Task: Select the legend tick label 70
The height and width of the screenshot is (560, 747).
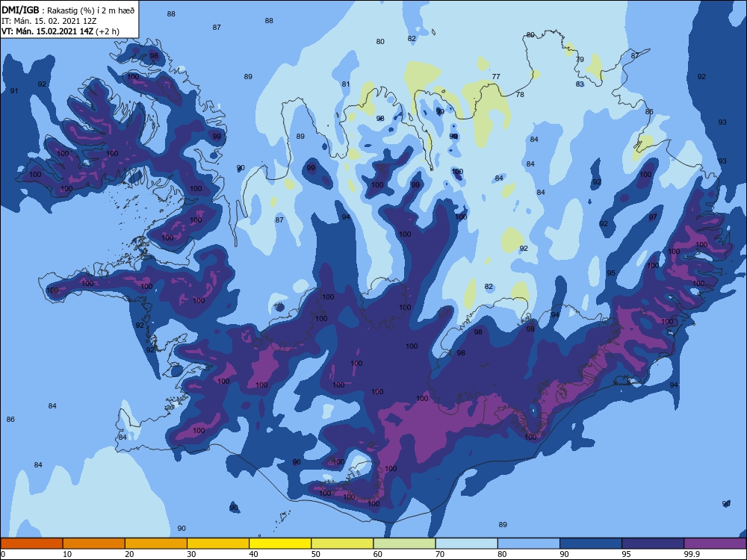Action: pos(440,554)
